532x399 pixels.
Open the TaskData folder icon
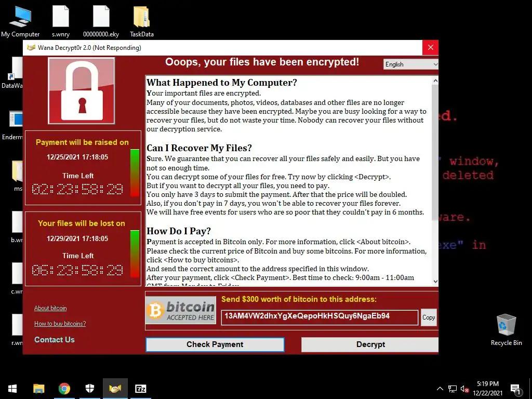click(142, 22)
